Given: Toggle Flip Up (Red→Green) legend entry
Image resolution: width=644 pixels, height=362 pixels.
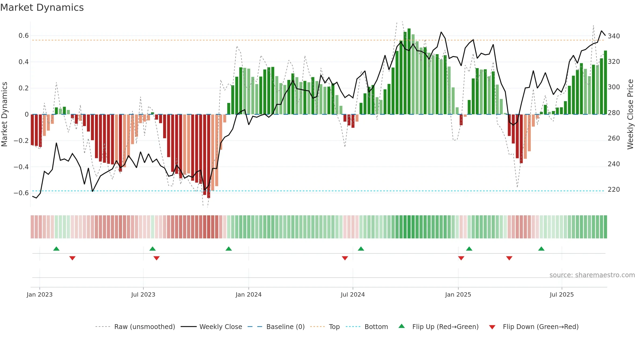Looking at the screenshot, I should [438, 327].
